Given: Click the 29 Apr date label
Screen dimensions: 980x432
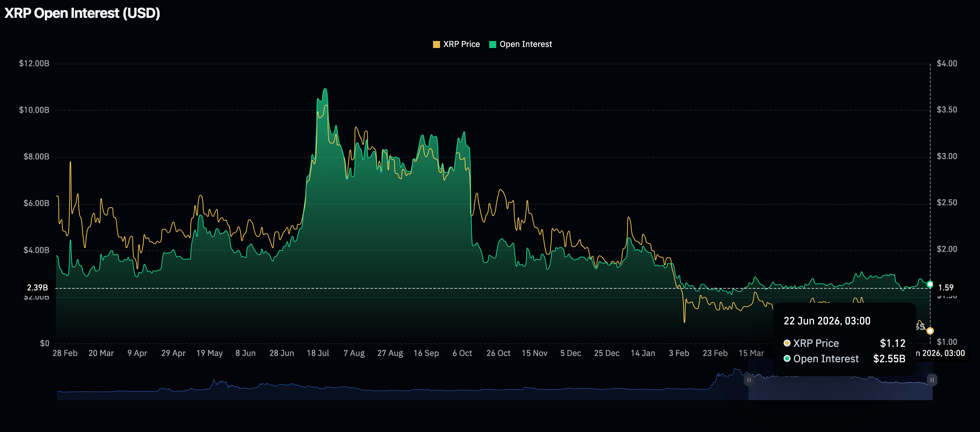Looking at the screenshot, I should [x=173, y=353].
